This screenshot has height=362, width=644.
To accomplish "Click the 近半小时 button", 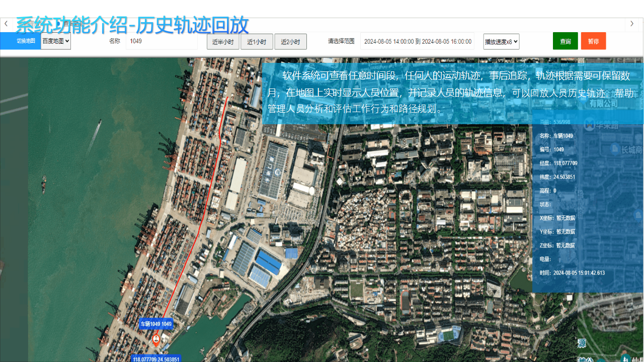I will pos(223,42).
